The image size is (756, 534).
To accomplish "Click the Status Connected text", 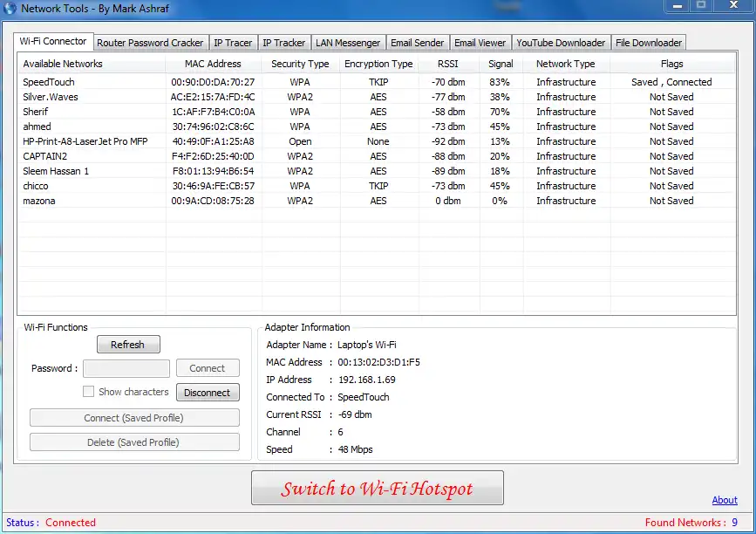I will pos(71,523).
